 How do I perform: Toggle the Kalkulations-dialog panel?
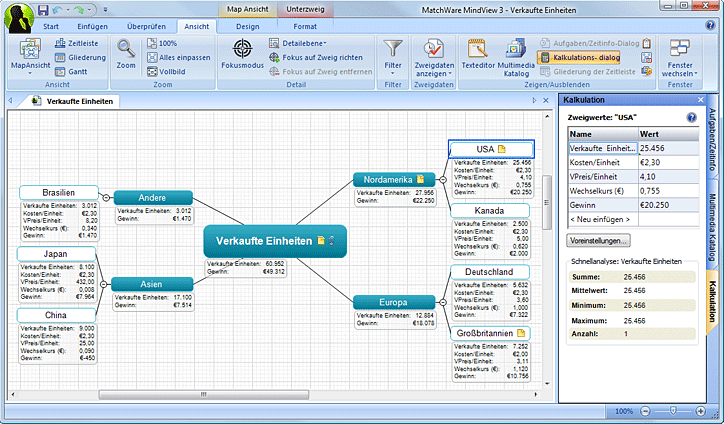(579, 58)
